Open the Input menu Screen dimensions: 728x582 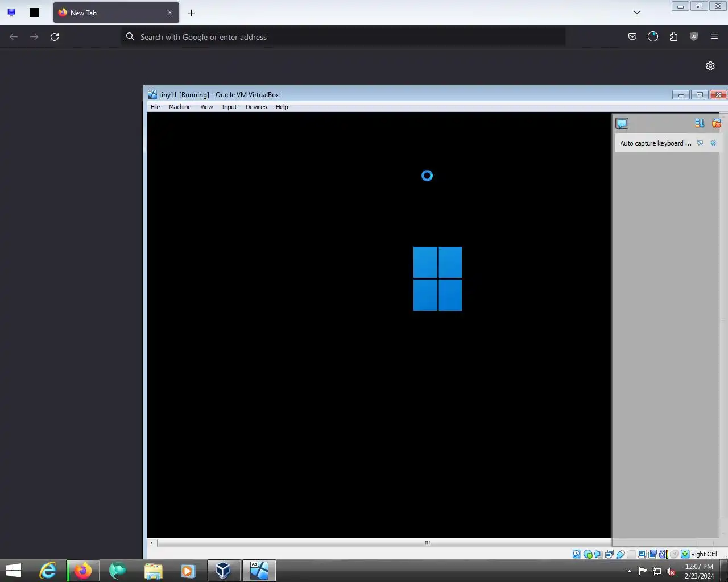[229, 107]
